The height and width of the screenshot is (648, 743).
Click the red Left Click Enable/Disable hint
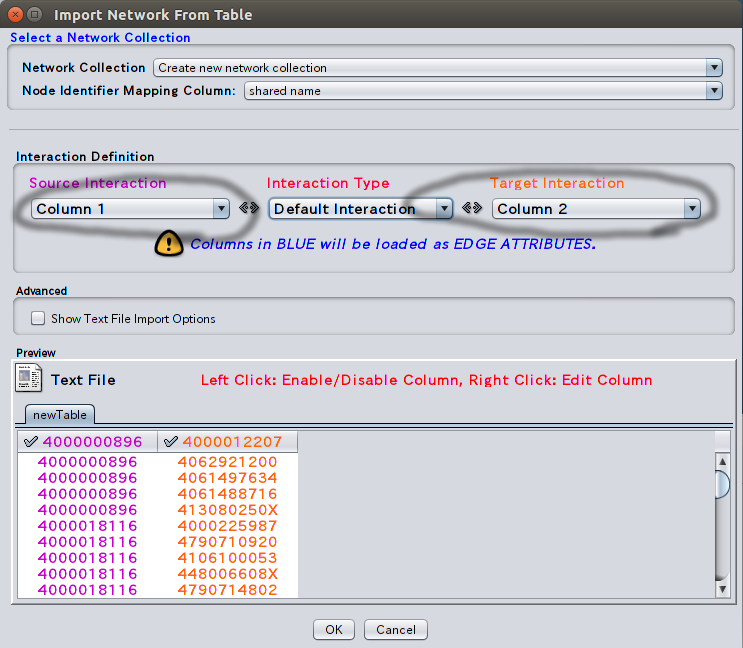tap(426, 380)
